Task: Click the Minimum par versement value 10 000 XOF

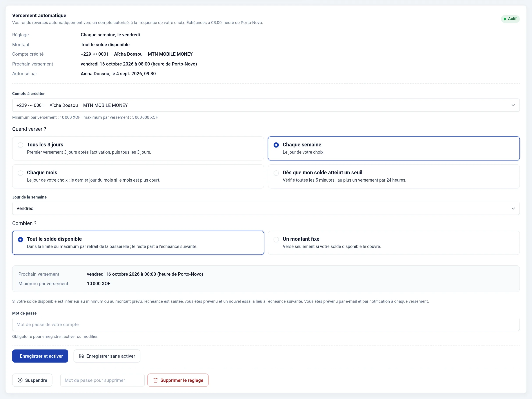Action: tap(99, 284)
